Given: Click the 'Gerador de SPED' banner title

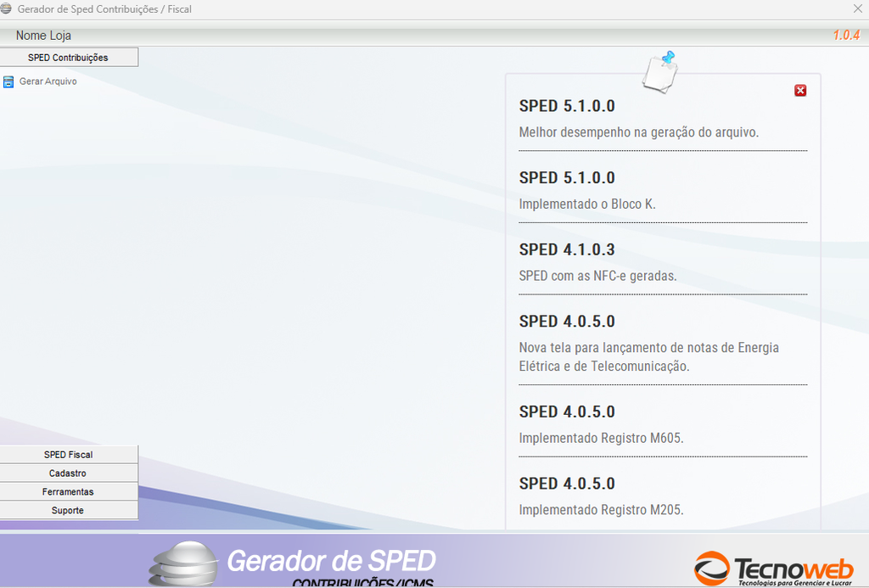Looking at the screenshot, I should 332,561.
